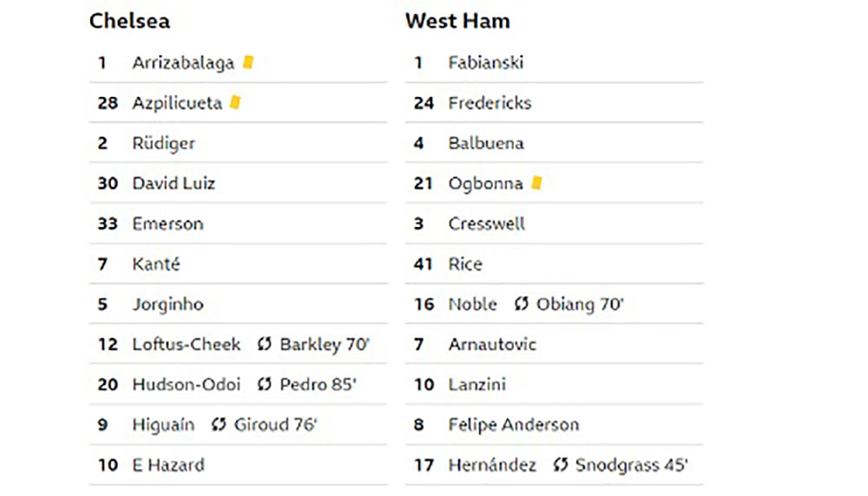Select Fabianski the West Ham goalkeeper
This screenshot has height=496, width=868.
pyautogui.click(x=485, y=62)
